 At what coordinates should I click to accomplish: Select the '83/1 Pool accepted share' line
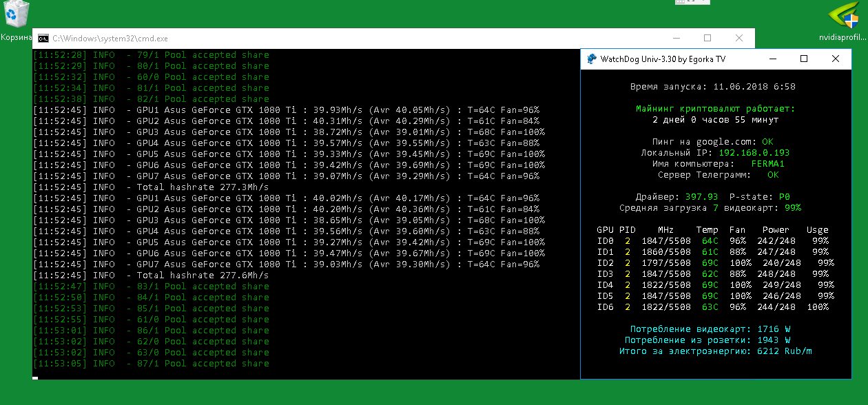pos(151,287)
